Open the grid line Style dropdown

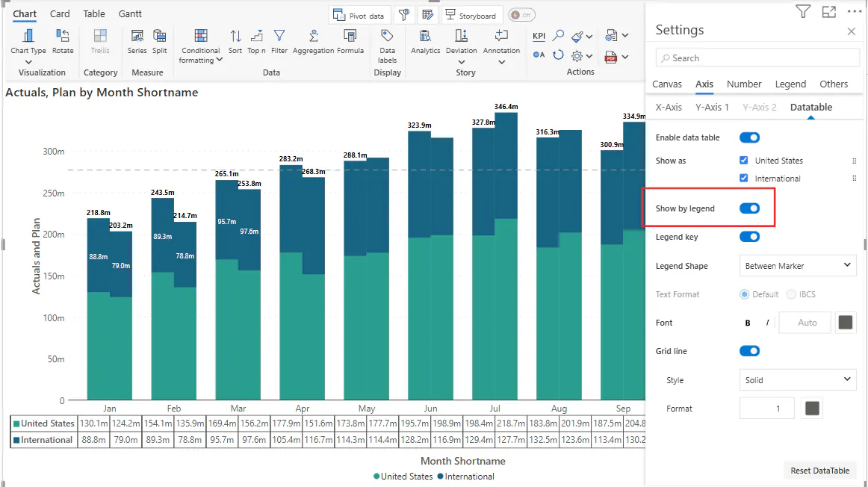pyautogui.click(x=797, y=380)
